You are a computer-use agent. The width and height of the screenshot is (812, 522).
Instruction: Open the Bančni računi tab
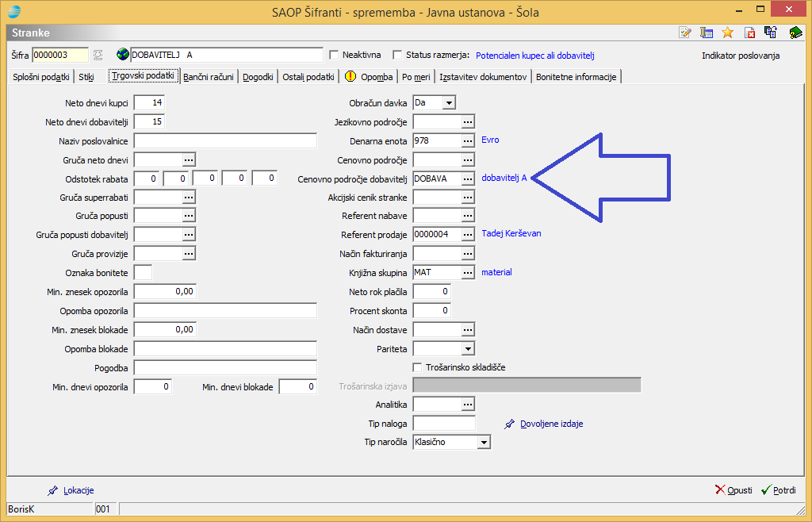pos(209,77)
